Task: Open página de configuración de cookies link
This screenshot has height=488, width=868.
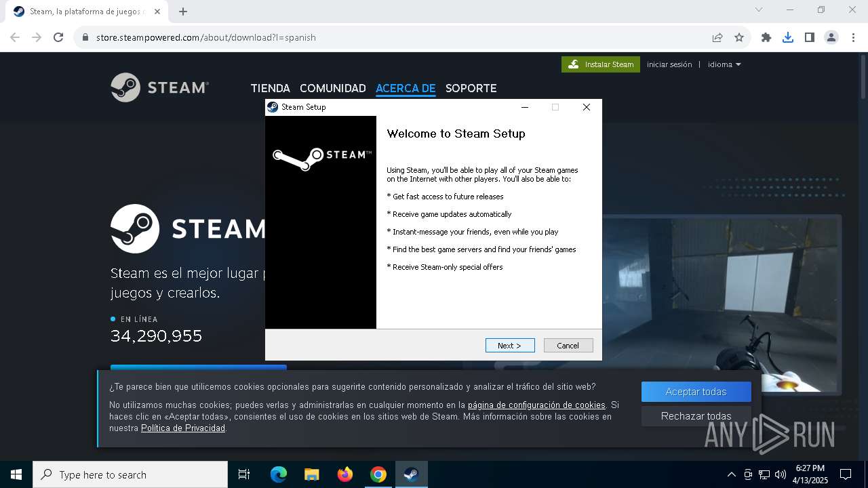Action: (x=536, y=405)
